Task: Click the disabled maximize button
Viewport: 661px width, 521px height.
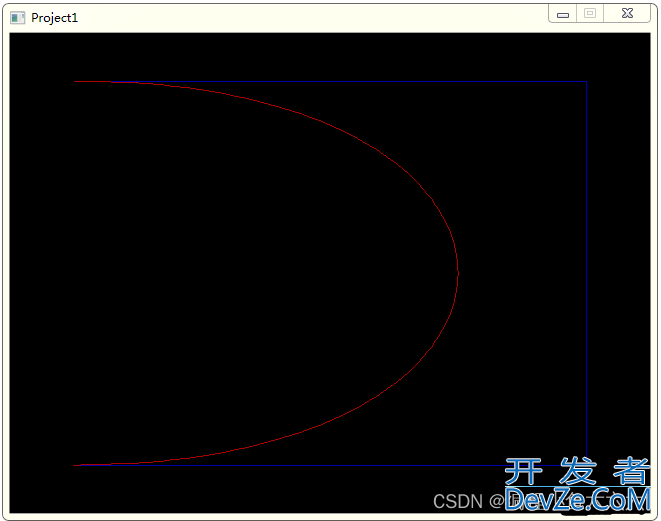Action: coord(590,13)
